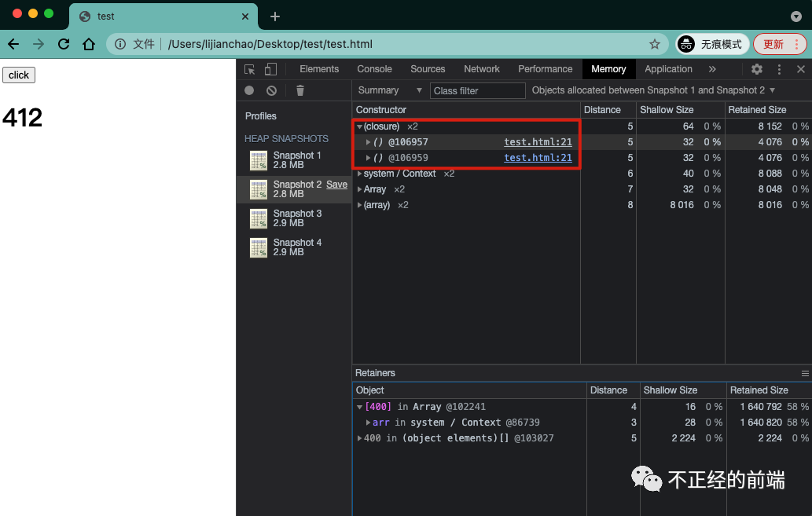Open the tab search dropdown arrow

(x=796, y=16)
